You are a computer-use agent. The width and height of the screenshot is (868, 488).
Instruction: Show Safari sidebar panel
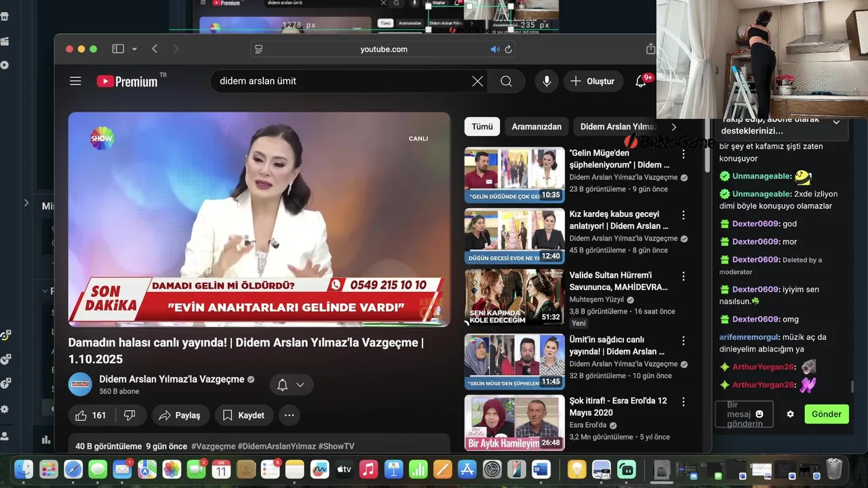[118, 49]
